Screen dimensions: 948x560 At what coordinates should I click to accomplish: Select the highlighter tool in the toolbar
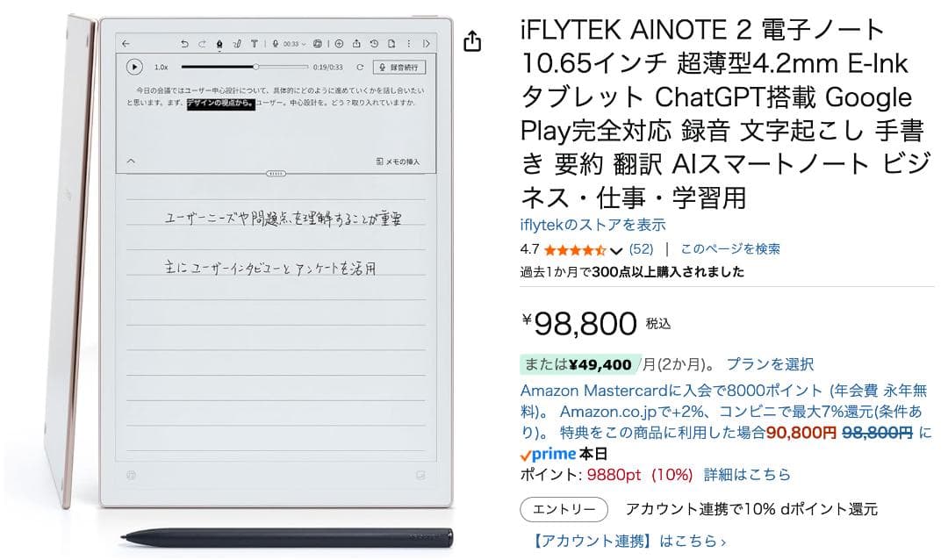[x=239, y=43]
